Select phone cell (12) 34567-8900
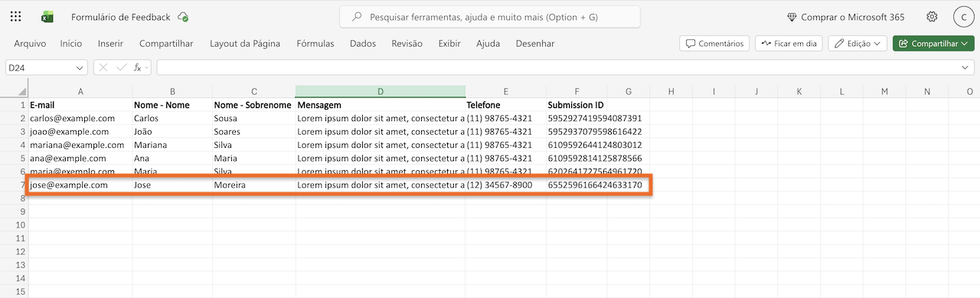Image resolution: width=980 pixels, height=298 pixels. click(x=505, y=185)
